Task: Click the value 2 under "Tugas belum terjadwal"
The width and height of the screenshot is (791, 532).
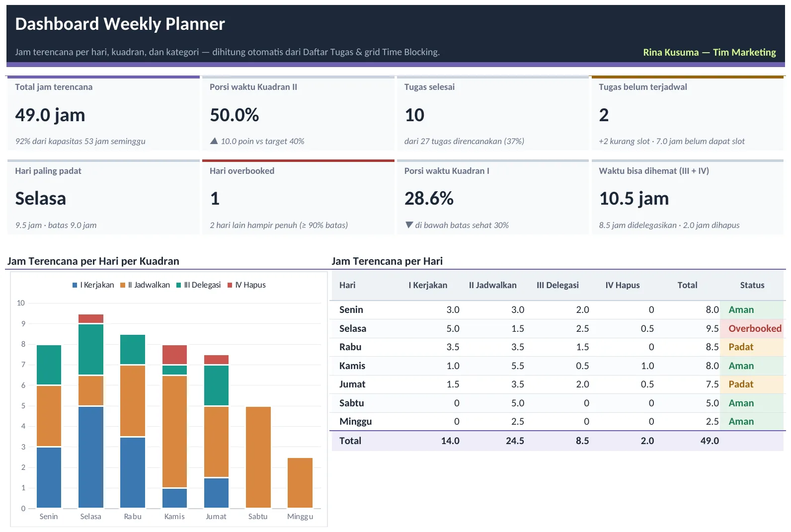Action: (604, 115)
